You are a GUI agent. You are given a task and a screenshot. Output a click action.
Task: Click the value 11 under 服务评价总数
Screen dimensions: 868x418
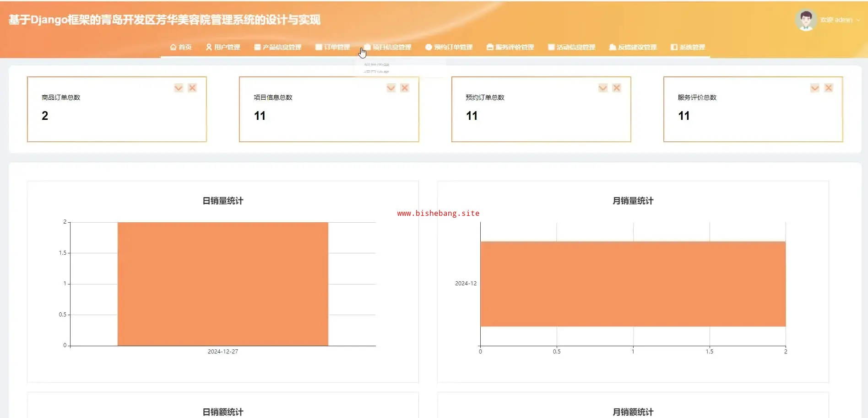(684, 116)
